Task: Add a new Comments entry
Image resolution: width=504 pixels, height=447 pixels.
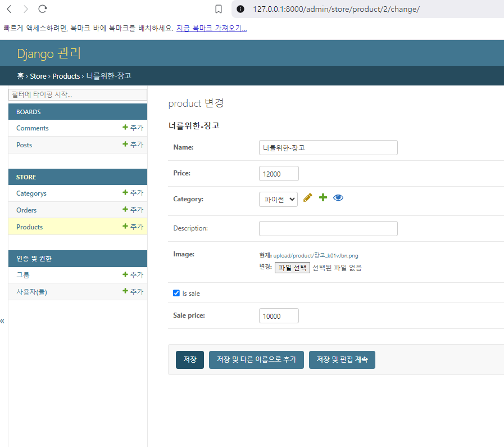Action: coord(133,128)
